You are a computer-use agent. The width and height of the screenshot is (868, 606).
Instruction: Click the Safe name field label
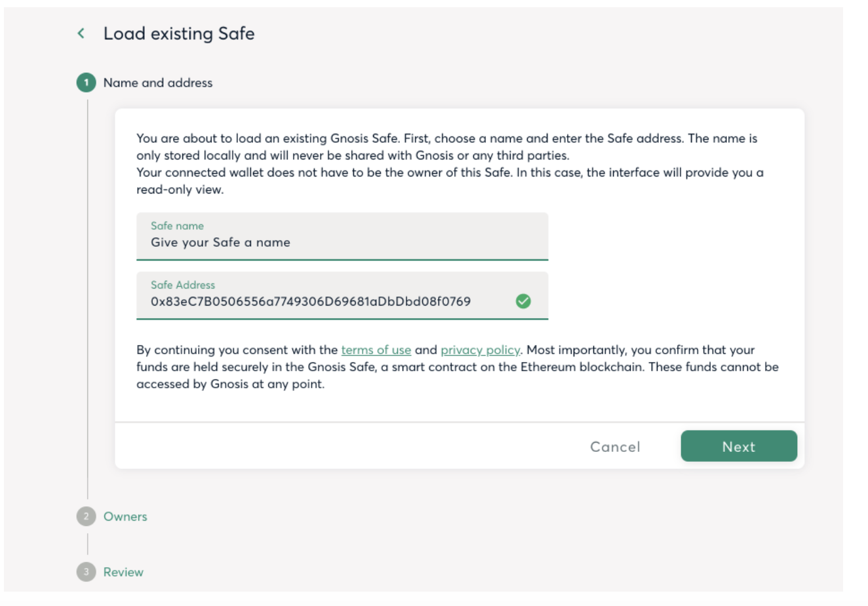177,226
